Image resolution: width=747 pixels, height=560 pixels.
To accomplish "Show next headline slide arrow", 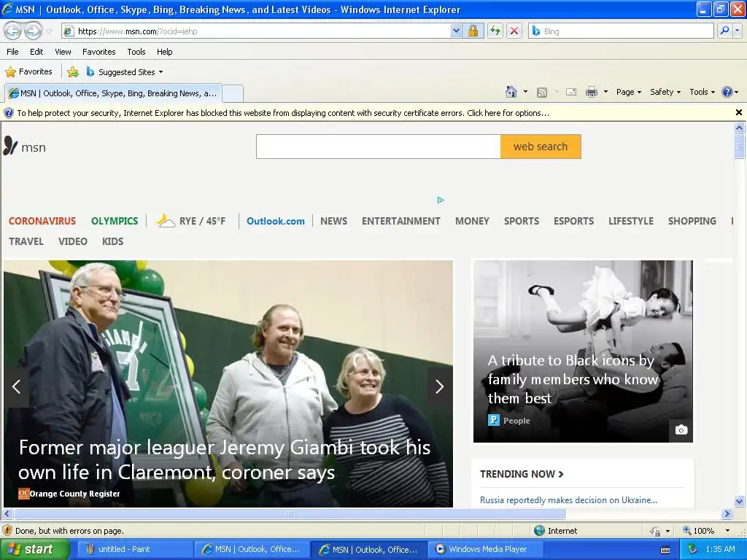I will tap(440, 386).
